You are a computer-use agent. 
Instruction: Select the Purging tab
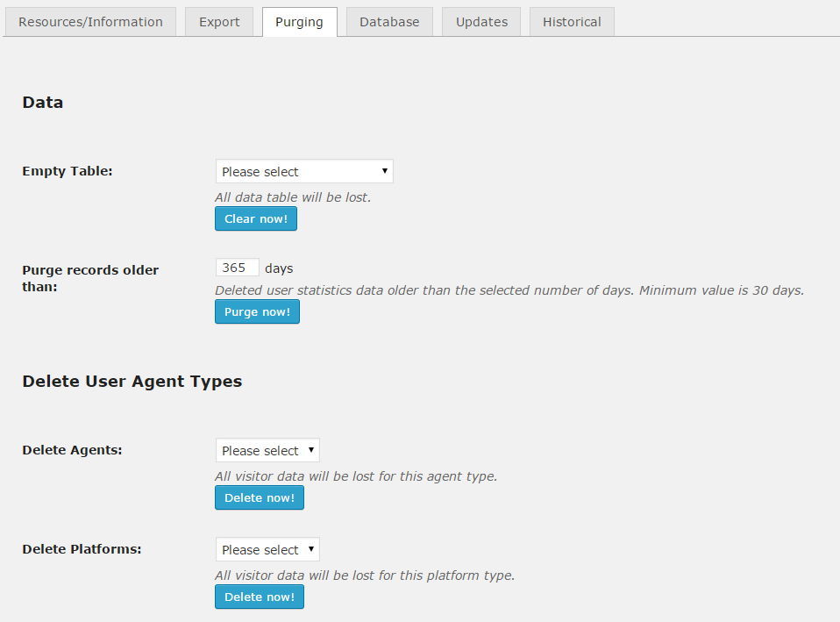(299, 22)
